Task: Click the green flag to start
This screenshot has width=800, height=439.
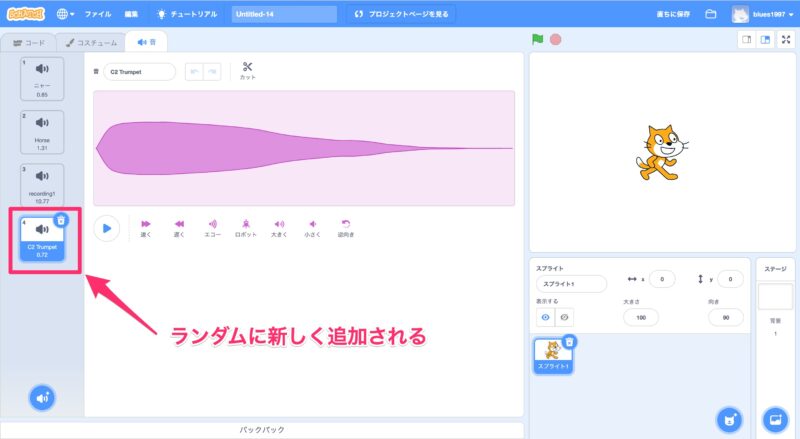Action: 538,40
